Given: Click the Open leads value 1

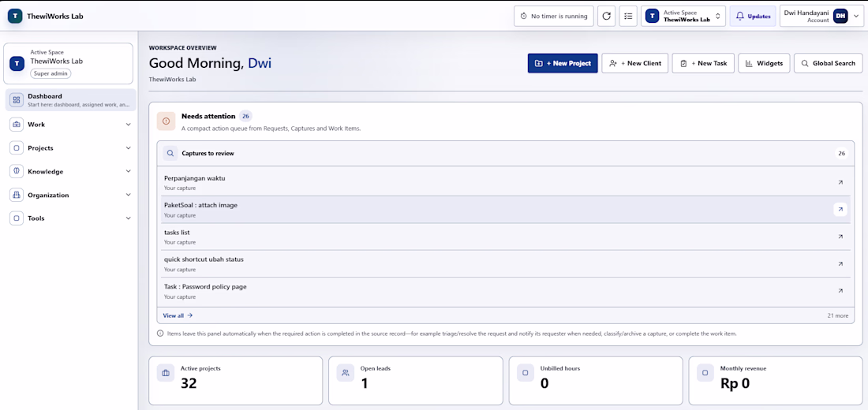Looking at the screenshot, I should [x=365, y=383].
